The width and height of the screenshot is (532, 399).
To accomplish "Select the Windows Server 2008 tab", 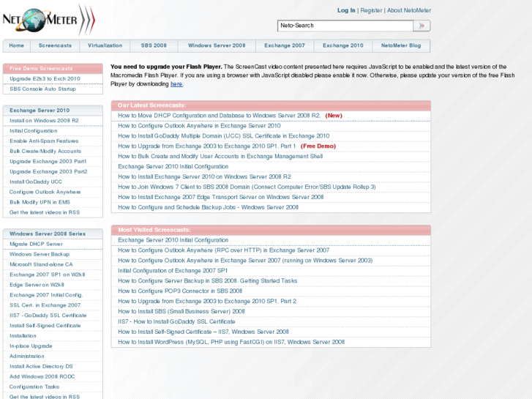I will point(217,45).
